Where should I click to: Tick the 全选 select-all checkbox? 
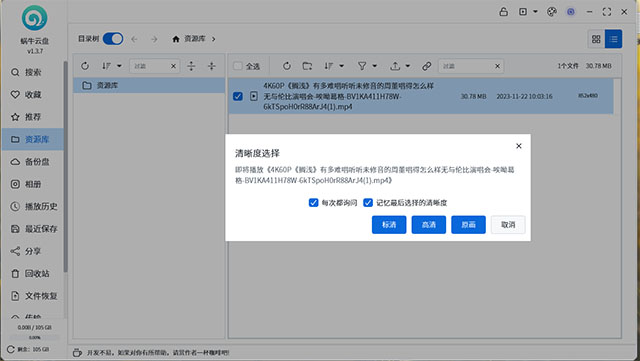(238, 66)
